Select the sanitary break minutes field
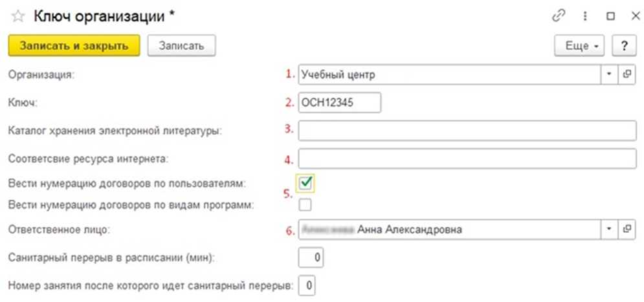The width and height of the screenshot is (644, 302). [x=311, y=258]
